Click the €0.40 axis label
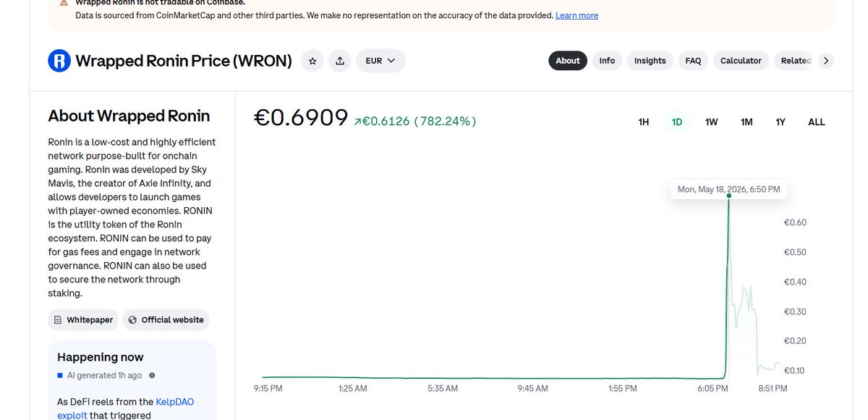The height and width of the screenshot is (420, 868). tap(795, 282)
